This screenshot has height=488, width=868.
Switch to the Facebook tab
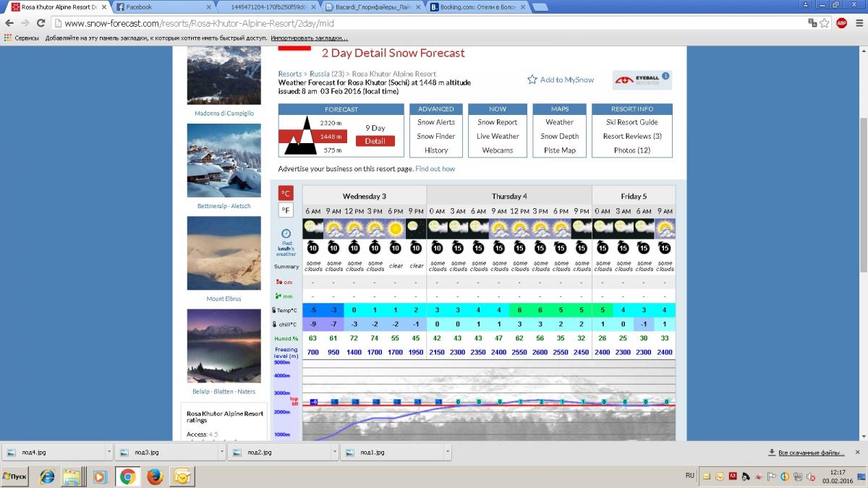coord(165,7)
